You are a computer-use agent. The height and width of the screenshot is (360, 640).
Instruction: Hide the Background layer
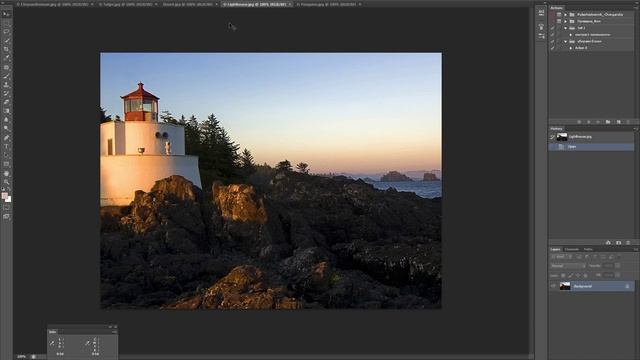tap(553, 286)
